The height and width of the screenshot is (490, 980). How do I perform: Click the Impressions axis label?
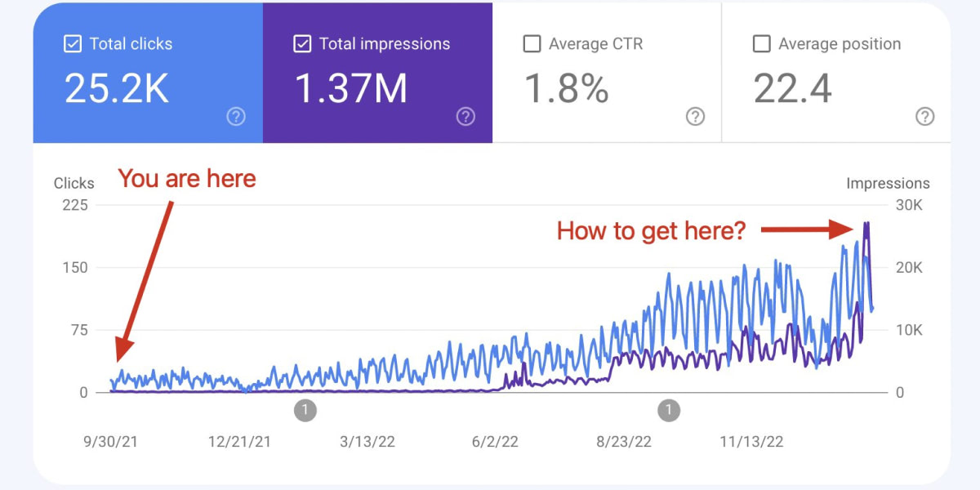coord(889,183)
